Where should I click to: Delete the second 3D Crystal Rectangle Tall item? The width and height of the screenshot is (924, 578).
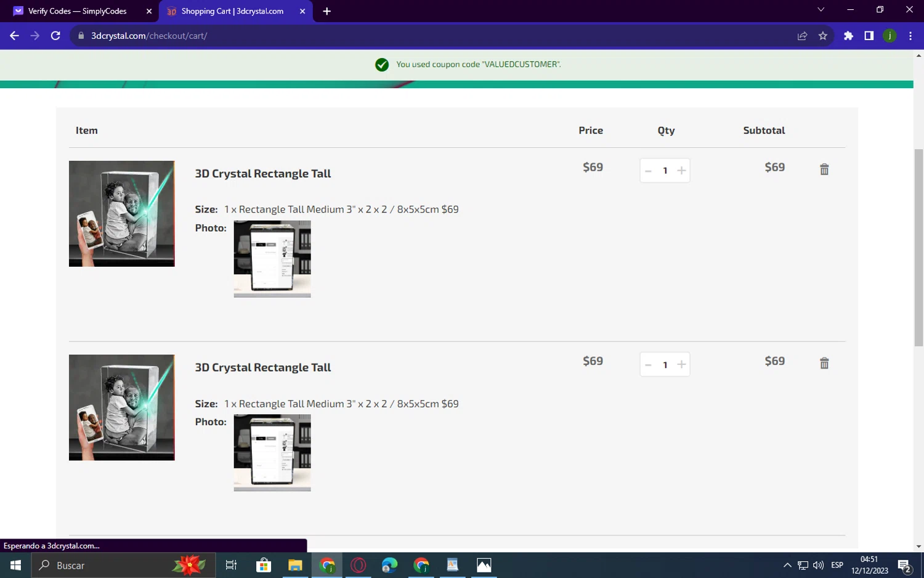824,364
